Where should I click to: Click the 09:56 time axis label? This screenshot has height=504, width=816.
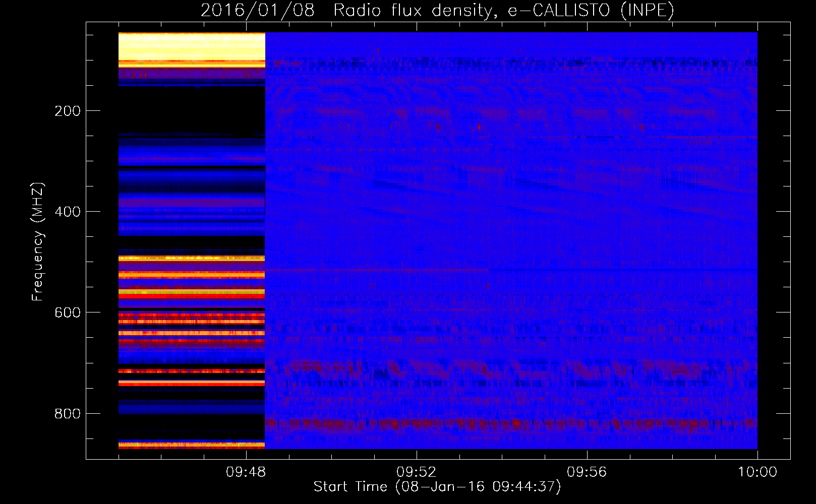(587, 472)
